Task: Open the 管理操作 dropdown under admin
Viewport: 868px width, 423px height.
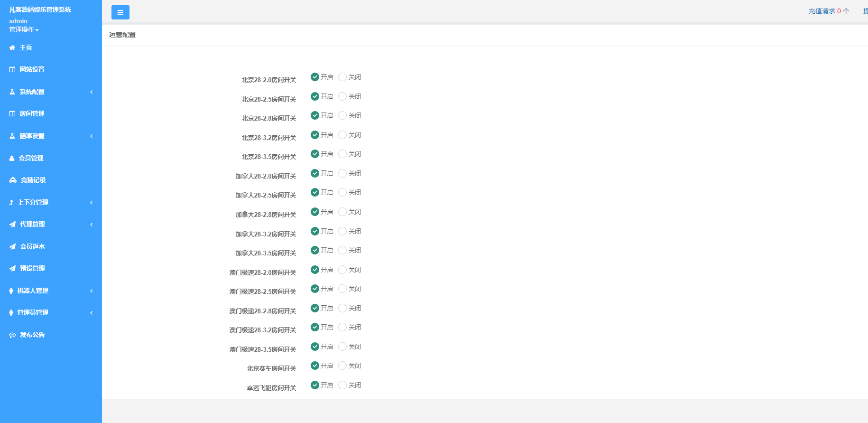Action: (x=24, y=29)
